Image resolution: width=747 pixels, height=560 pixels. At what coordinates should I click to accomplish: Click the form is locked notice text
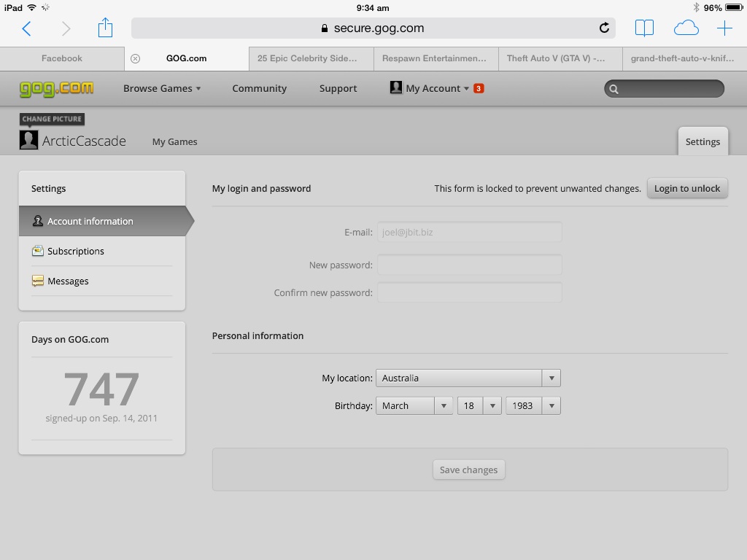(538, 189)
